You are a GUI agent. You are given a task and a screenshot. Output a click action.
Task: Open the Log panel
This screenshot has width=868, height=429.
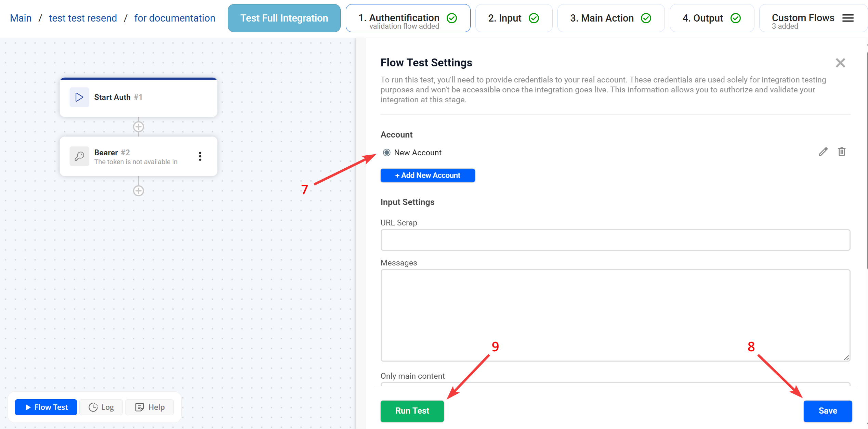click(x=101, y=407)
